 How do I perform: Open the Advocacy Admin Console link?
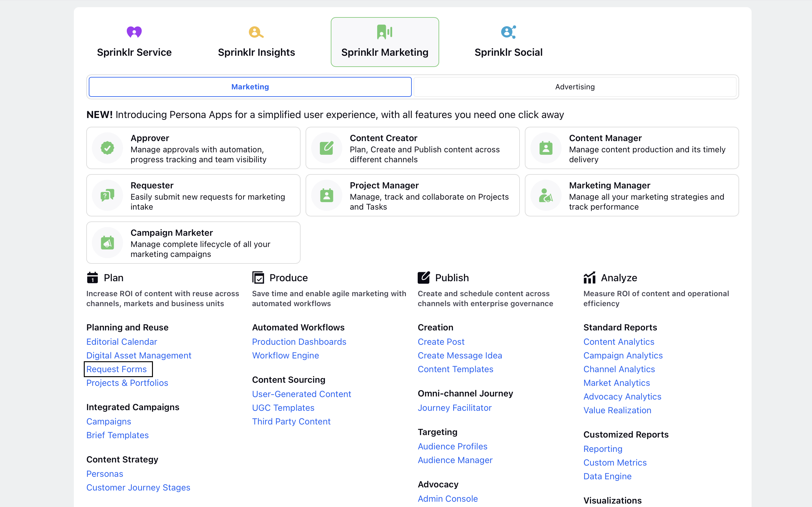coord(448,499)
